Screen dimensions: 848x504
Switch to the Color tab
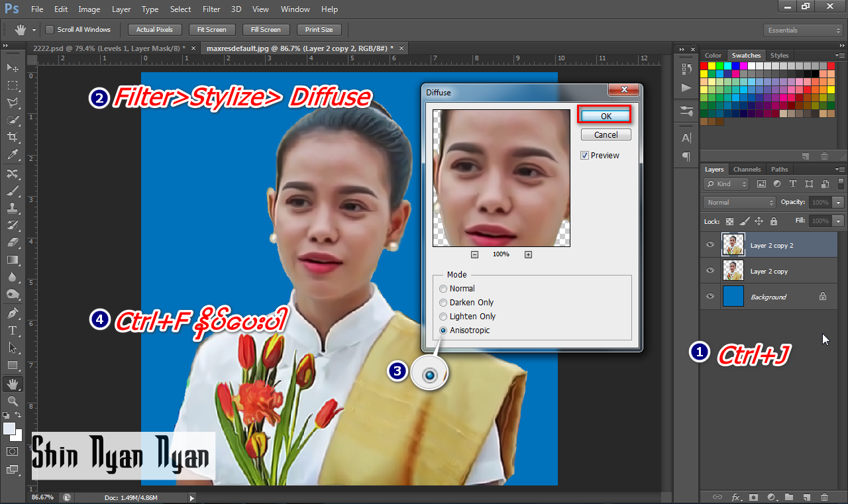pos(714,56)
